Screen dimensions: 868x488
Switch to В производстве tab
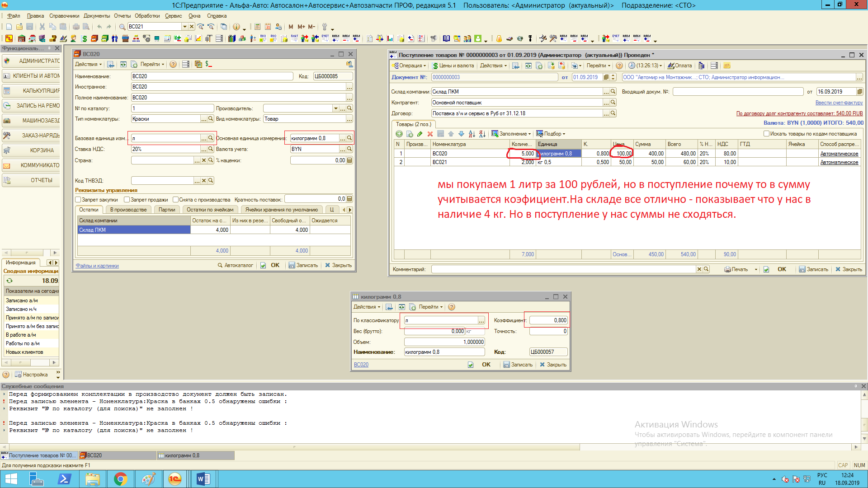[128, 210]
